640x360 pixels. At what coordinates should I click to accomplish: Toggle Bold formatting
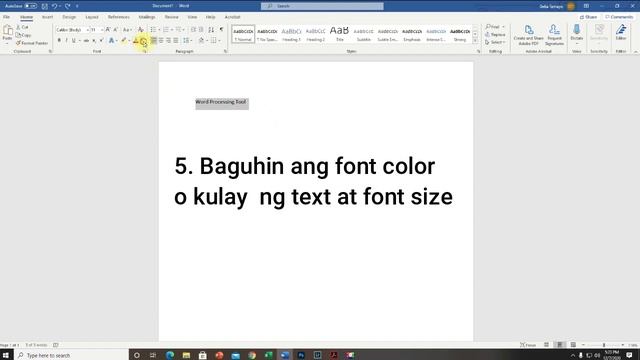tap(59, 40)
